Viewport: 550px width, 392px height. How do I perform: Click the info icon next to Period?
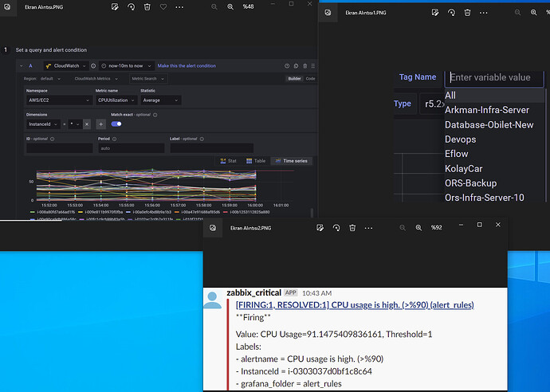click(114, 139)
